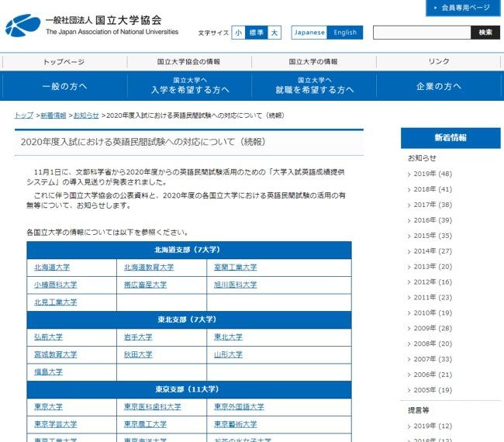Viewport: 504px width, 442px height.
Task: Go to トップ breadcrumb link
Action: click(x=24, y=116)
